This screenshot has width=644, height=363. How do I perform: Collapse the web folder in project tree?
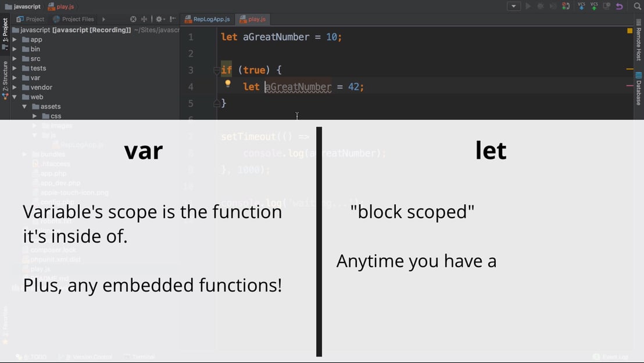point(15,97)
